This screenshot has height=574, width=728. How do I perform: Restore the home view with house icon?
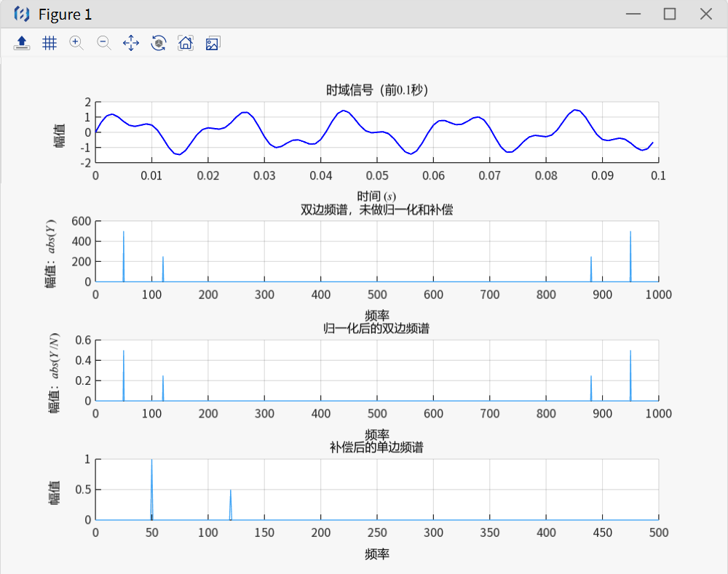click(x=185, y=43)
